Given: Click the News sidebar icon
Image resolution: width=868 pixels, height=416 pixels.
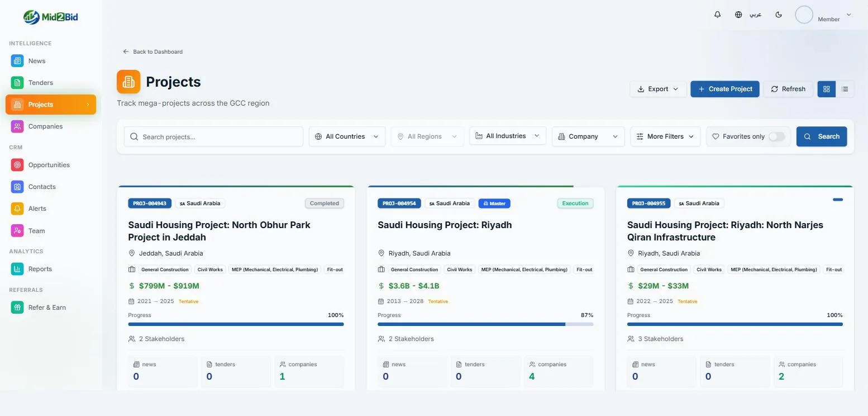Looking at the screenshot, I should tap(17, 61).
